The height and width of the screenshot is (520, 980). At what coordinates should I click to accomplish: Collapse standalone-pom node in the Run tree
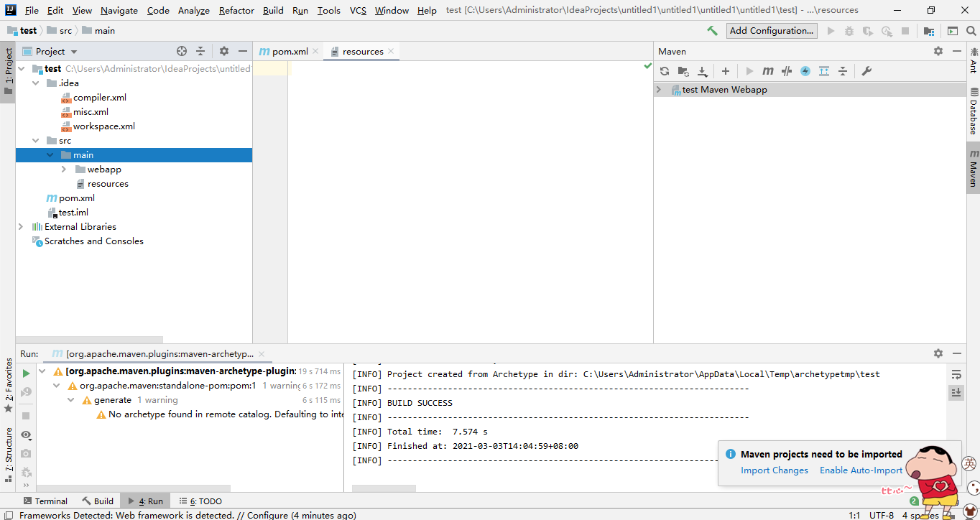tap(57, 386)
